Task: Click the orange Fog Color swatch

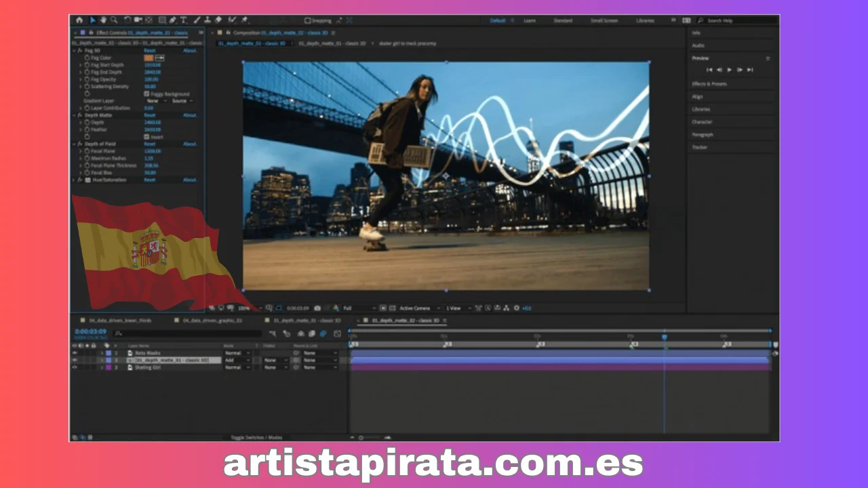Action: pyautogui.click(x=149, y=58)
